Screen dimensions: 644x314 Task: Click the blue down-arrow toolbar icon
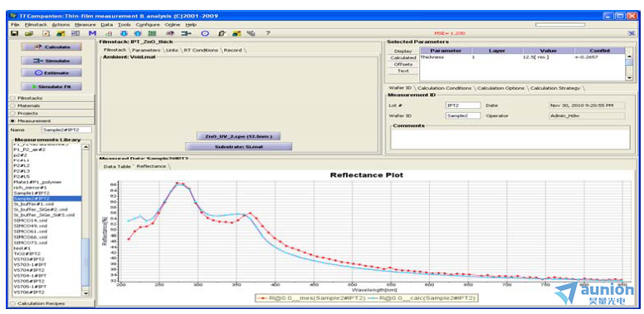coord(124,33)
